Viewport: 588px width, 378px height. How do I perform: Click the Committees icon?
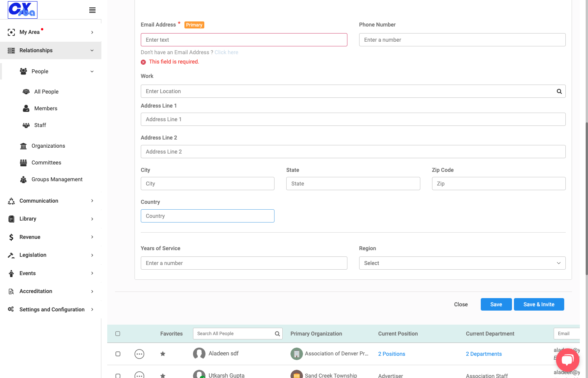point(23,163)
